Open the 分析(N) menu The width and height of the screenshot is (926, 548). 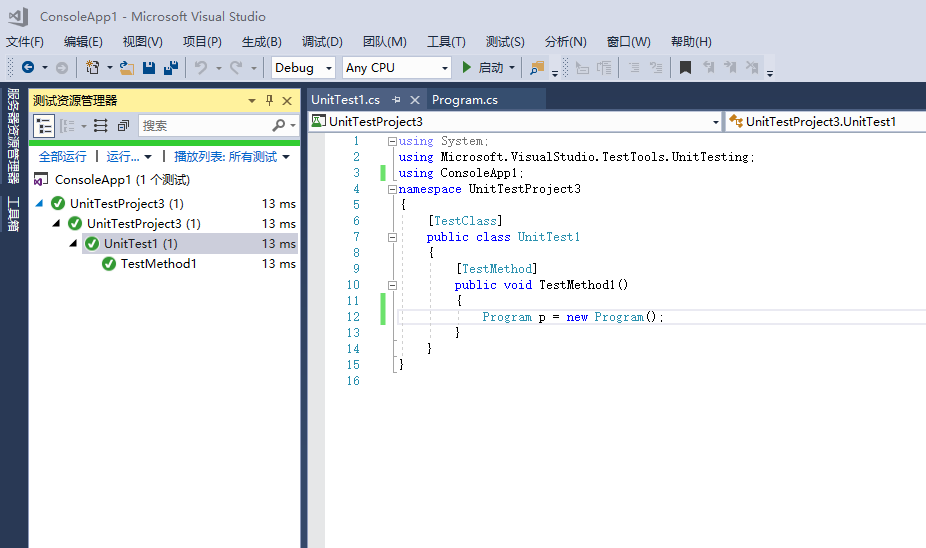coord(566,42)
